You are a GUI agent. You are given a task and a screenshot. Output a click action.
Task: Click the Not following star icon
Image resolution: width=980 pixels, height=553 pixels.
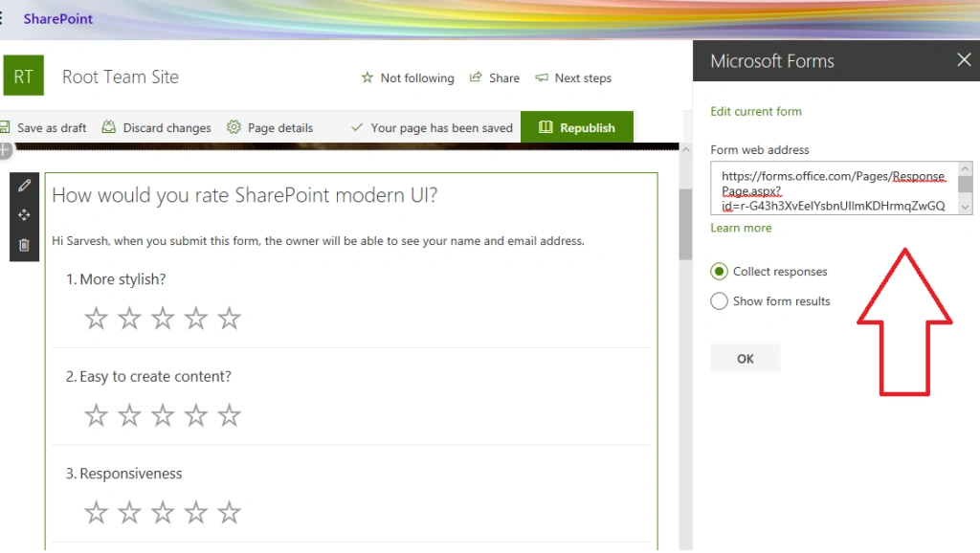(x=367, y=77)
